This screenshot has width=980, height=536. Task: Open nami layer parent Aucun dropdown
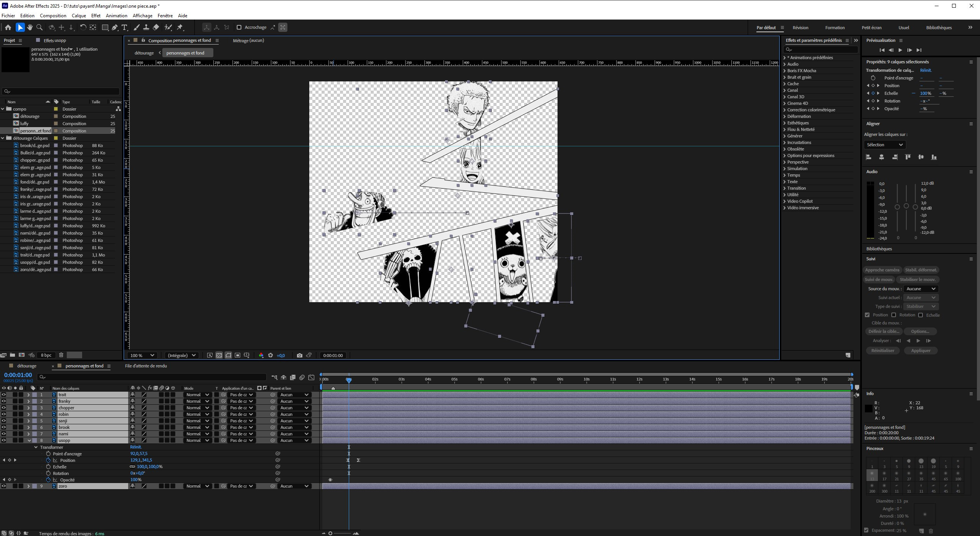(x=294, y=434)
